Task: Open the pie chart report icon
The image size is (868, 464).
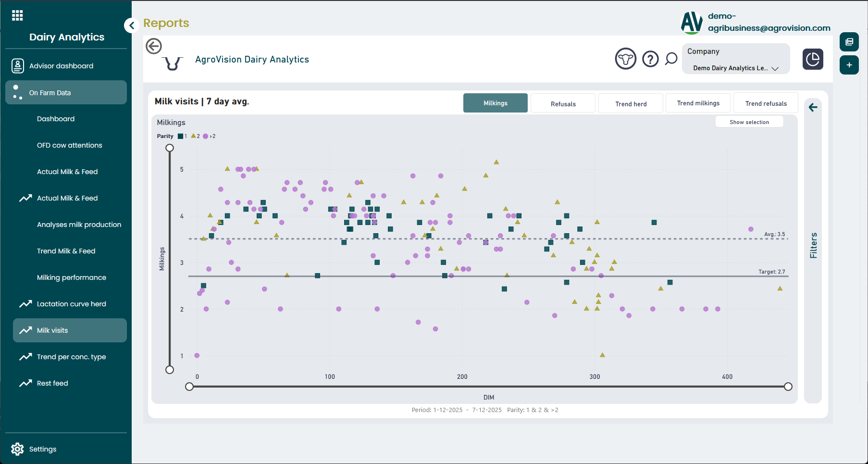Action: 813,59
